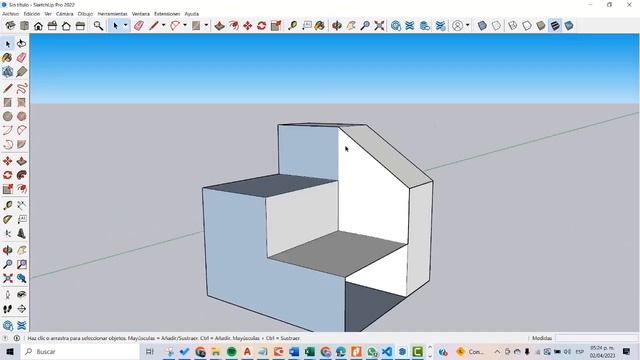This screenshot has height=360, width=640.
Task: Open the Ayuda menu
Action: [x=191, y=14]
